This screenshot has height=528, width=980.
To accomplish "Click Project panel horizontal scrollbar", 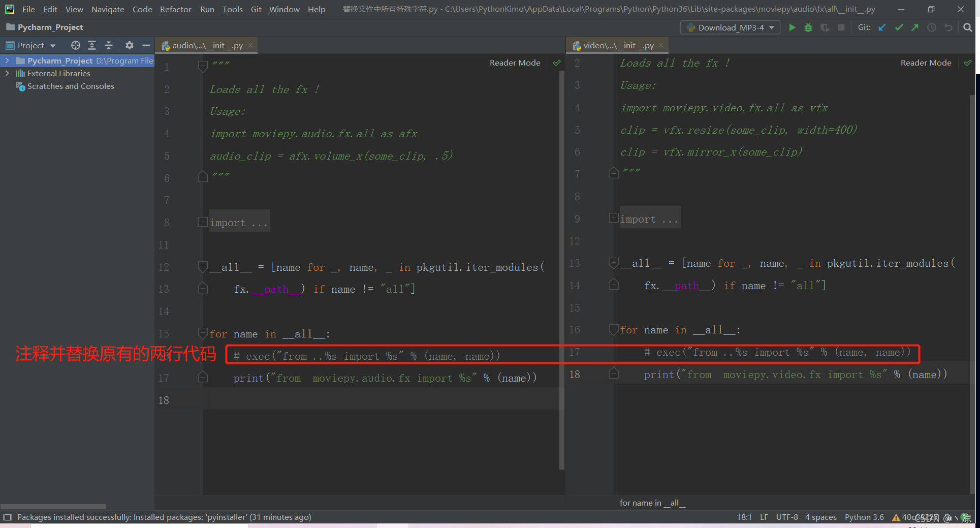I will (53, 506).
